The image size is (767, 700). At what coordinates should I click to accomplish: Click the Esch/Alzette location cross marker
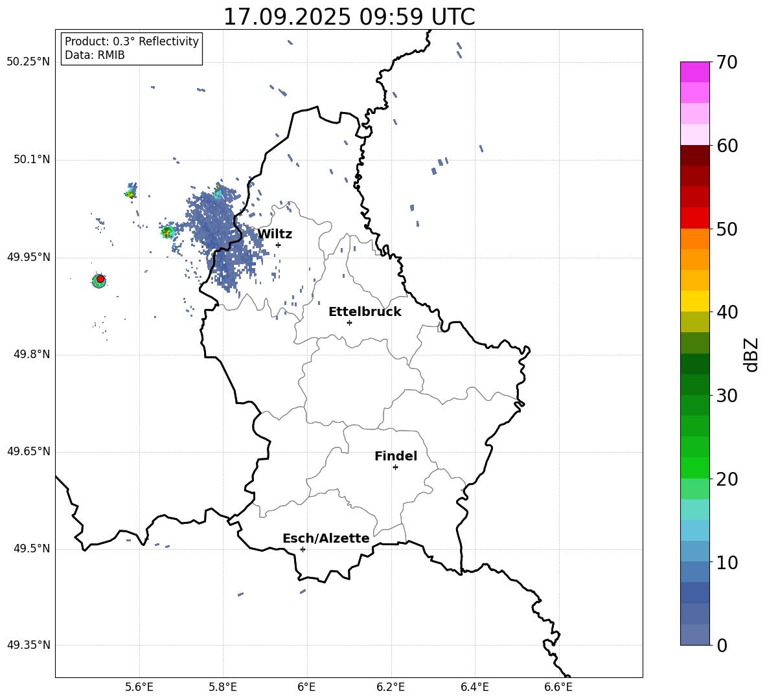click(x=303, y=549)
